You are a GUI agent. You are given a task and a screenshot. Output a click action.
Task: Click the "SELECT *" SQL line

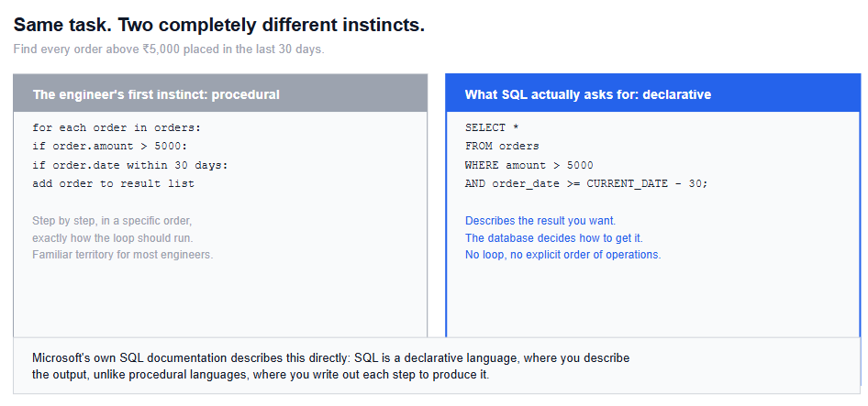[492, 127]
